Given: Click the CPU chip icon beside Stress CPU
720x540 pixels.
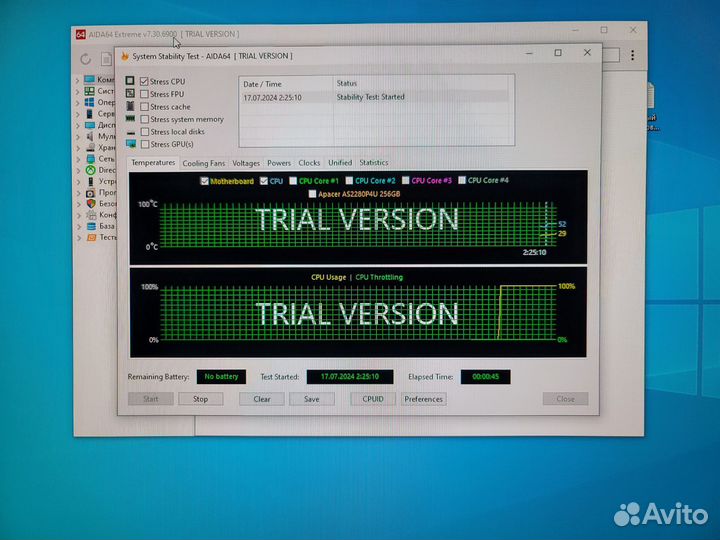Looking at the screenshot, I should tap(130, 81).
